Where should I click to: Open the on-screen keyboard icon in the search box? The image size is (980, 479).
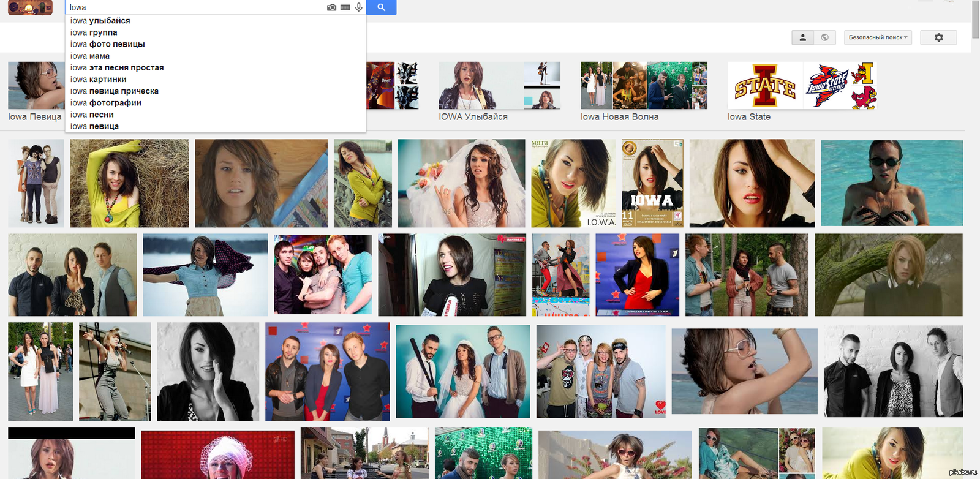[x=345, y=7]
